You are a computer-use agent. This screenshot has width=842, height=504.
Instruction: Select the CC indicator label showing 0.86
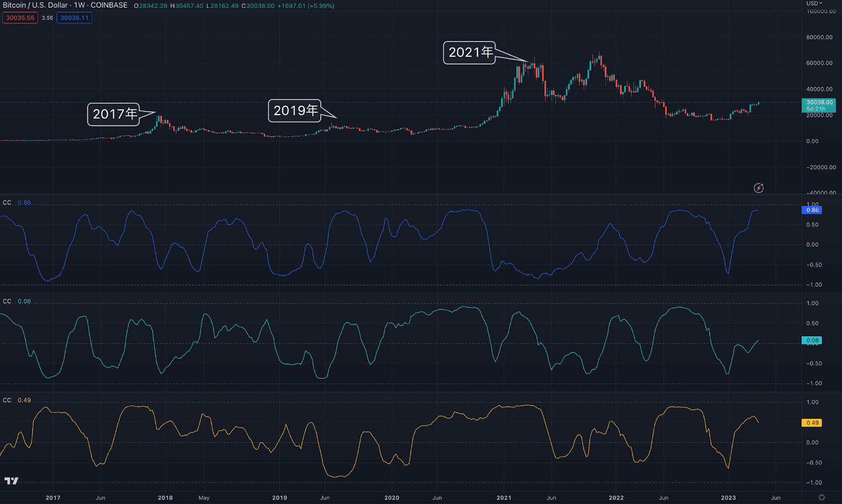click(x=7, y=203)
